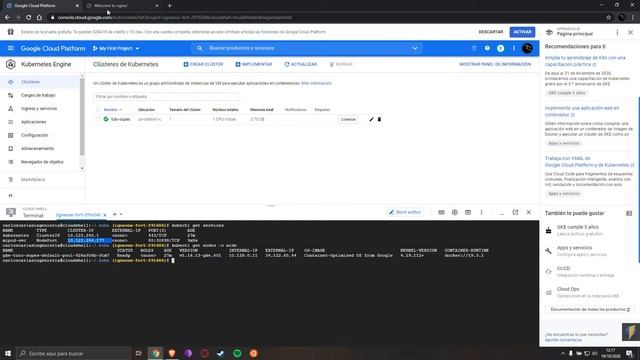Open the GKE training recommendation link
The width and height of the screenshot is (640, 360).
(x=585, y=61)
